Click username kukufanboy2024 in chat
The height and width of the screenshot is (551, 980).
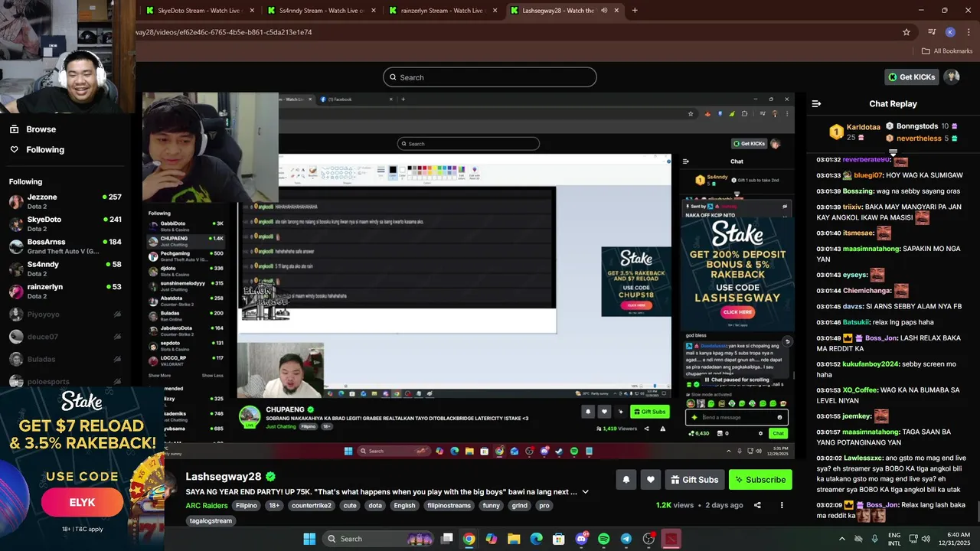click(x=871, y=364)
